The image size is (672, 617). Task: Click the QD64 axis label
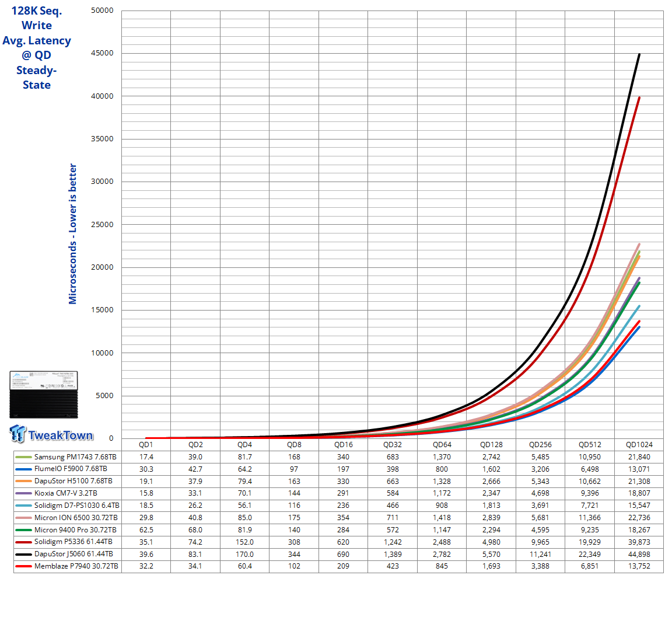(x=442, y=445)
